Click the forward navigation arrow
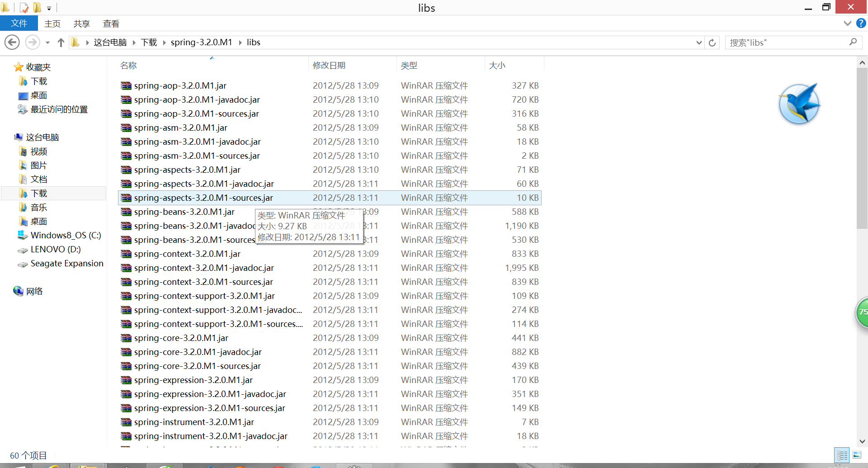868x468 pixels. (33, 43)
